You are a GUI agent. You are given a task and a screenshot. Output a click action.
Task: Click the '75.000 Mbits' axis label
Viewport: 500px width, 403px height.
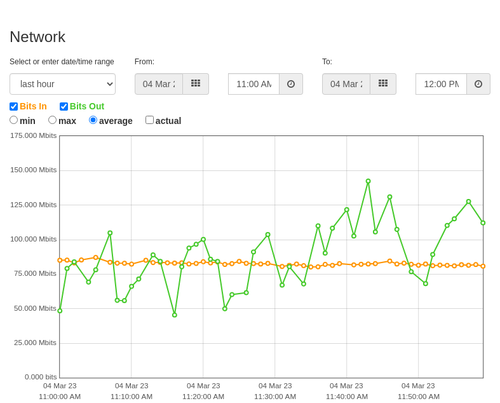(x=35, y=274)
